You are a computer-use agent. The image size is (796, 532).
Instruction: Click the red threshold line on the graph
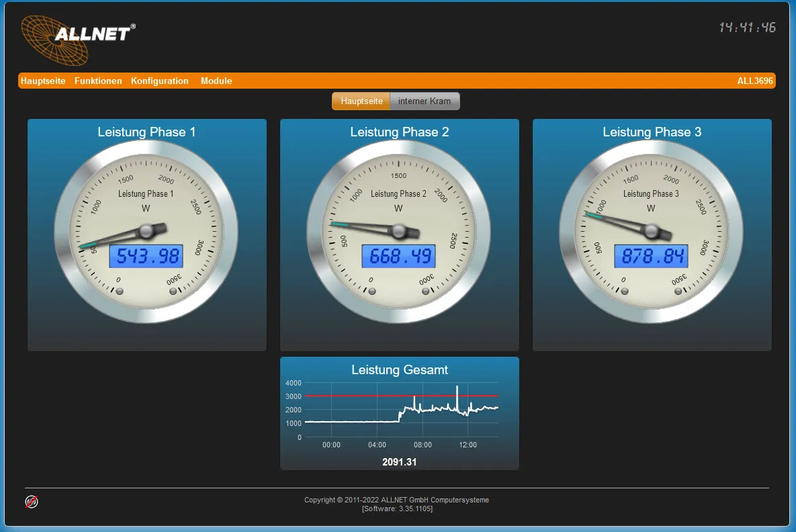tap(400, 396)
